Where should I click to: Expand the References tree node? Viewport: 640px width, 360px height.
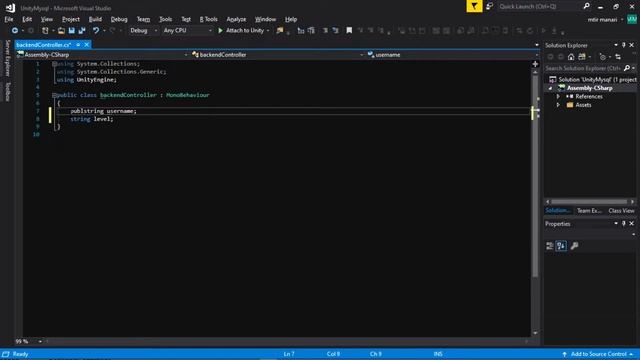point(558,97)
